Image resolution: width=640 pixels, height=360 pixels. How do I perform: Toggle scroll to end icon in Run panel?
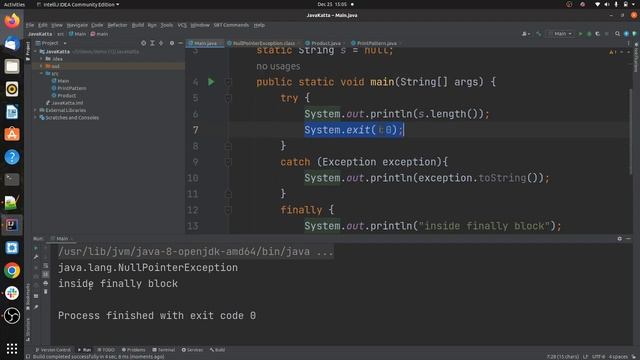(45, 274)
